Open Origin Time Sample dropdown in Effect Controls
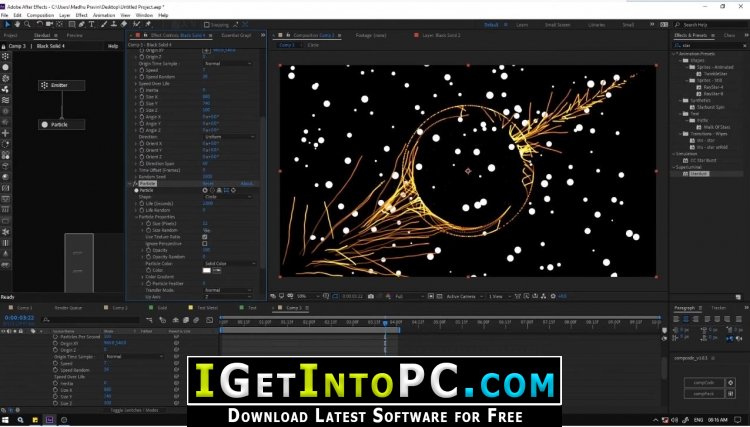This screenshot has width=750, height=427. 228,64
